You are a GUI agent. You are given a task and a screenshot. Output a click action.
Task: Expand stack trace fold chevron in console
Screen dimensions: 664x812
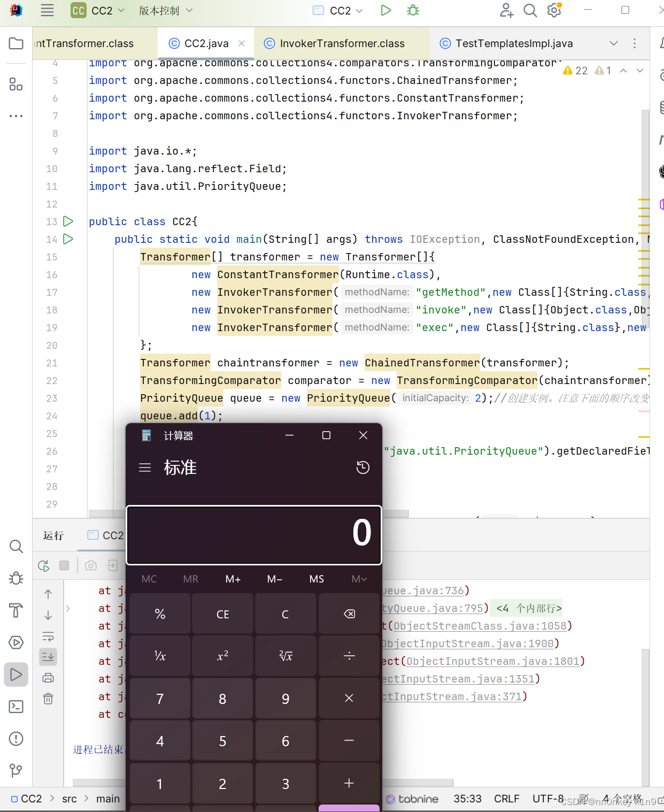68,608
